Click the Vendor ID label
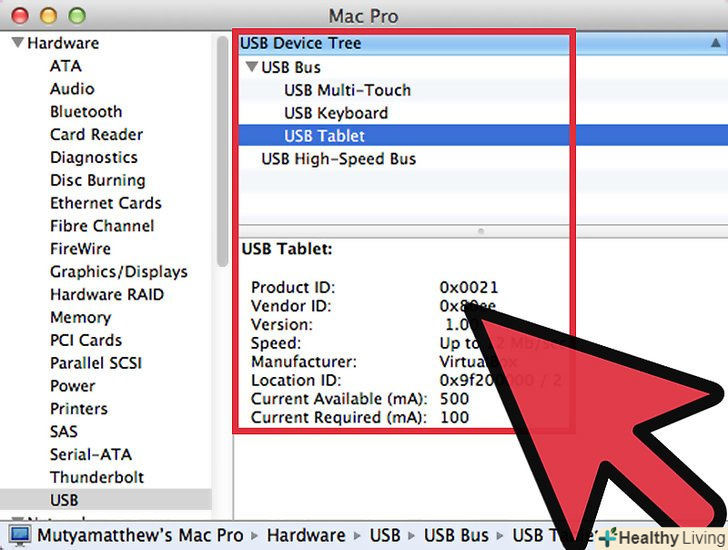The height and width of the screenshot is (550, 728). point(291,306)
